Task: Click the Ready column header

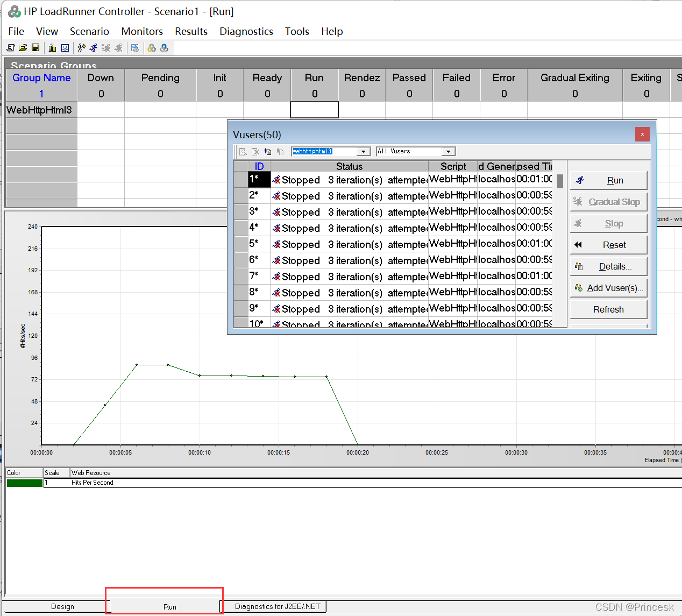Action: coord(267,77)
